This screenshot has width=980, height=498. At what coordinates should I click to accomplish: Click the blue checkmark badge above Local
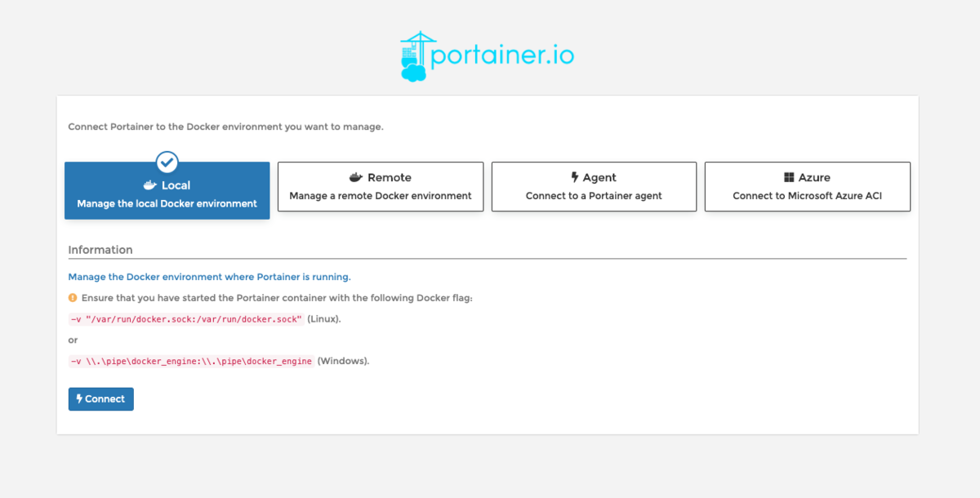[x=167, y=161]
